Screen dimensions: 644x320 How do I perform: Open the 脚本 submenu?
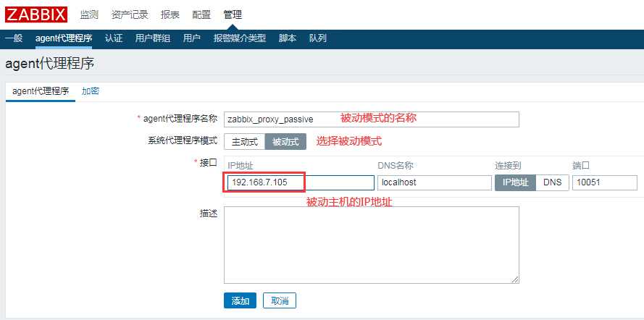pyautogui.click(x=288, y=38)
